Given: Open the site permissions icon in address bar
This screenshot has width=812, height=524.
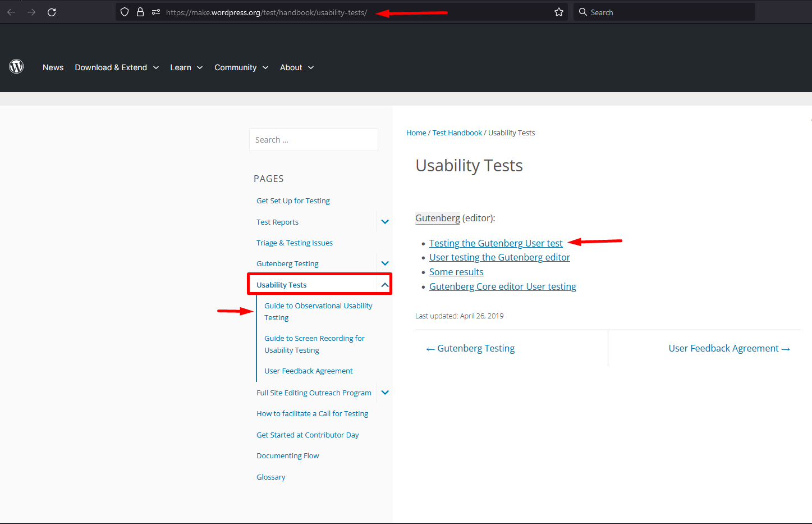Looking at the screenshot, I should pyautogui.click(x=156, y=12).
